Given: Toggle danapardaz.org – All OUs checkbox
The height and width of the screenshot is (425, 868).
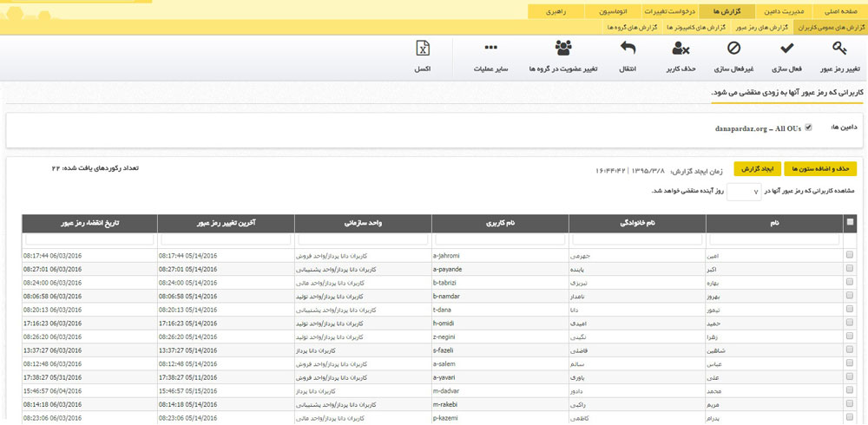Looking at the screenshot, I should (808, 127).
